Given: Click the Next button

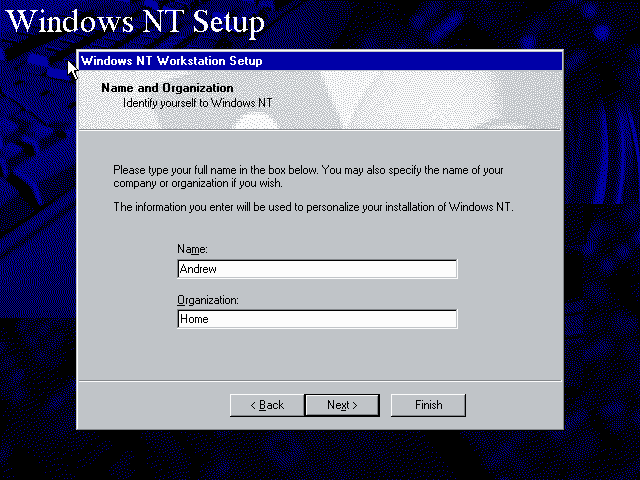Looking at the screenshot, I should tap(342, 405).
